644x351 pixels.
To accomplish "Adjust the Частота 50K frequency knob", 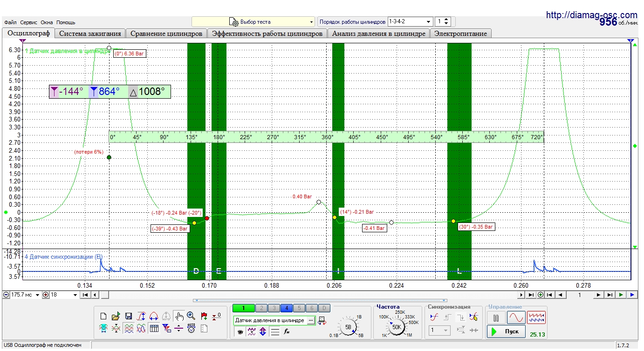I will coord(397,327).
